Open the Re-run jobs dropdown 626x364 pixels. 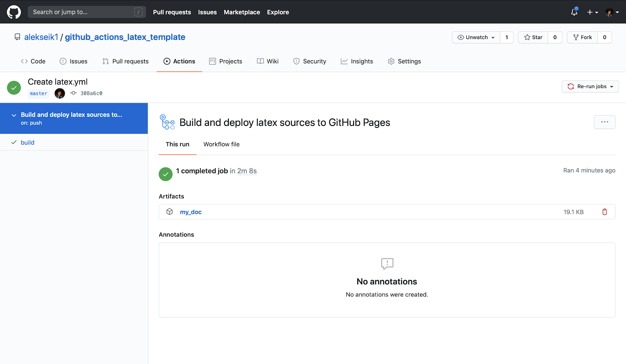(x=590, y=86)
